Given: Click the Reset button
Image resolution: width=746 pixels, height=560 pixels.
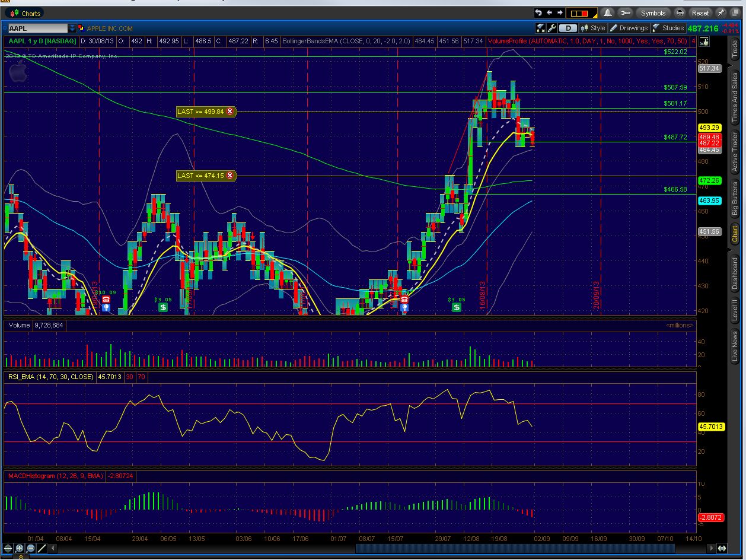Looking at the screenshot, I should pos(700,13).
